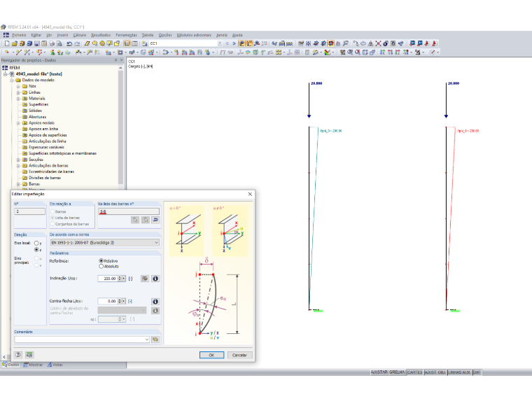Click the picture library icon beside Inclinação

[x=145, y=279]
